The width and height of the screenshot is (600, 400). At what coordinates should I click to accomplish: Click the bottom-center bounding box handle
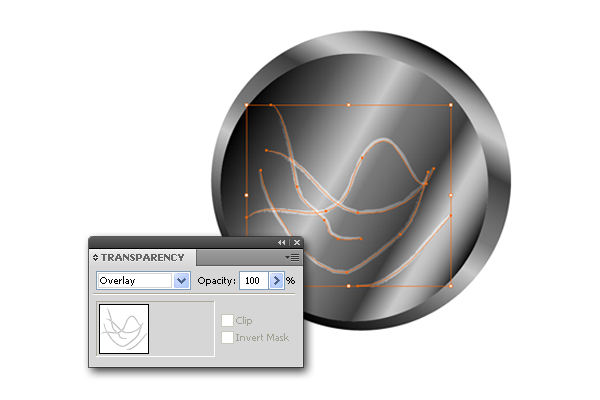tap(349, 286)
